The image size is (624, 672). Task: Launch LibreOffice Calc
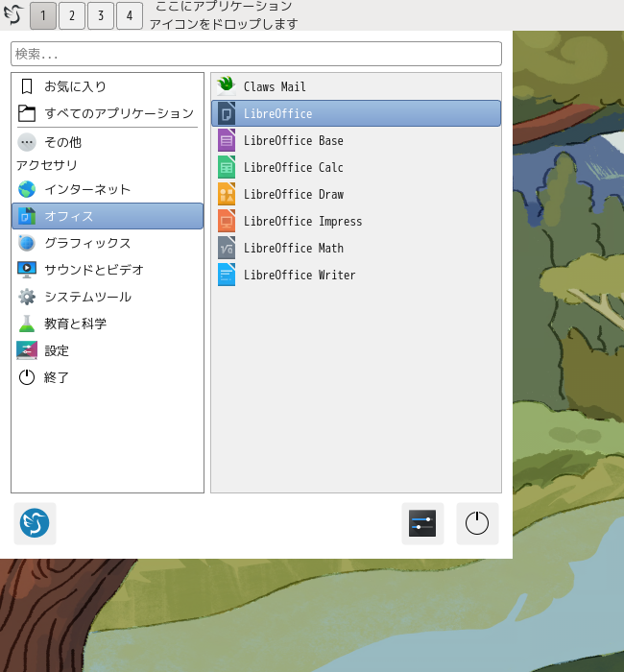[356, 167]
